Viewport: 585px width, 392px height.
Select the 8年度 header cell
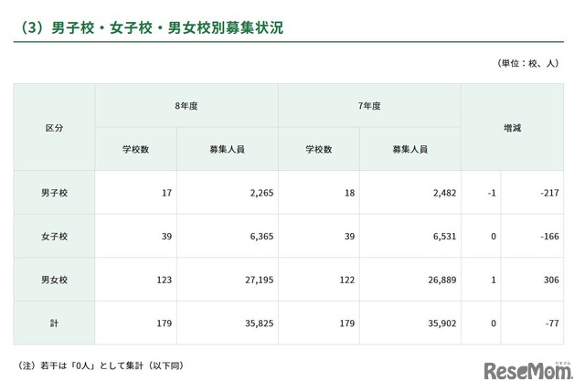coord(186,106)
